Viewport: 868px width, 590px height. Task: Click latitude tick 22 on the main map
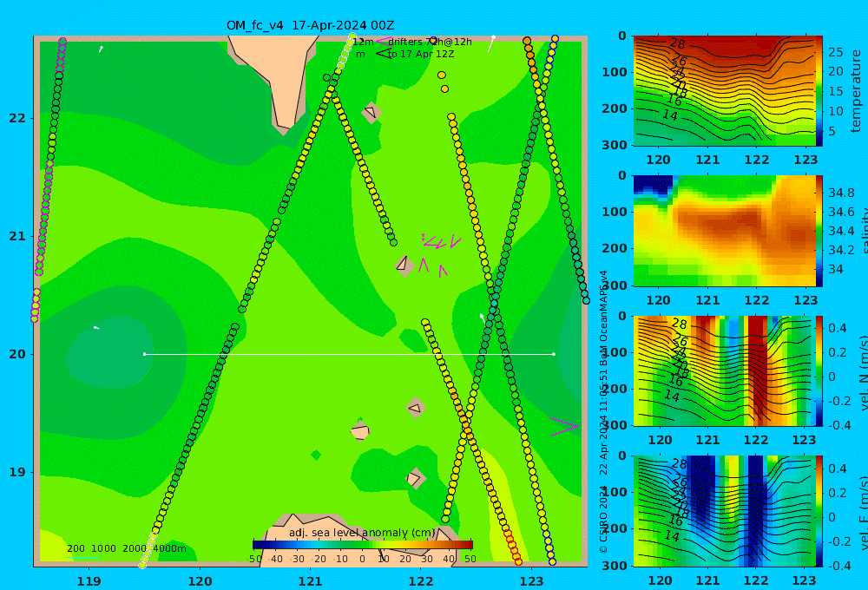pos(17,118)
